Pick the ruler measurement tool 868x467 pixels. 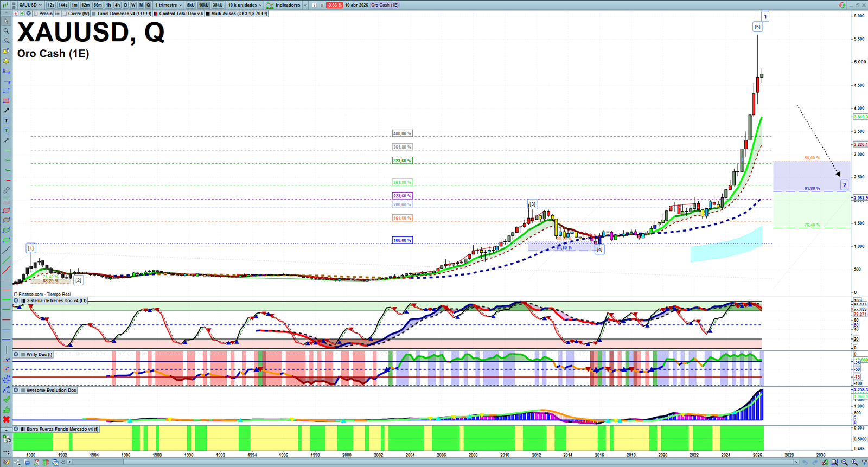coord(6,190)
